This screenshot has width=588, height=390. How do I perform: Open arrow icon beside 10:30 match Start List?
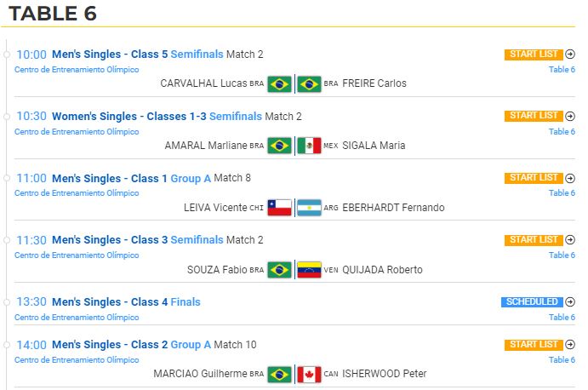[x=570, y=116]
